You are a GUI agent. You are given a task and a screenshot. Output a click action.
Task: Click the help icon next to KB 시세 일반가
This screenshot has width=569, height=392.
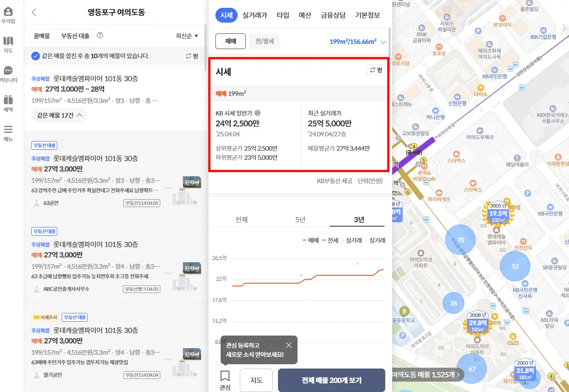(257, 113)
